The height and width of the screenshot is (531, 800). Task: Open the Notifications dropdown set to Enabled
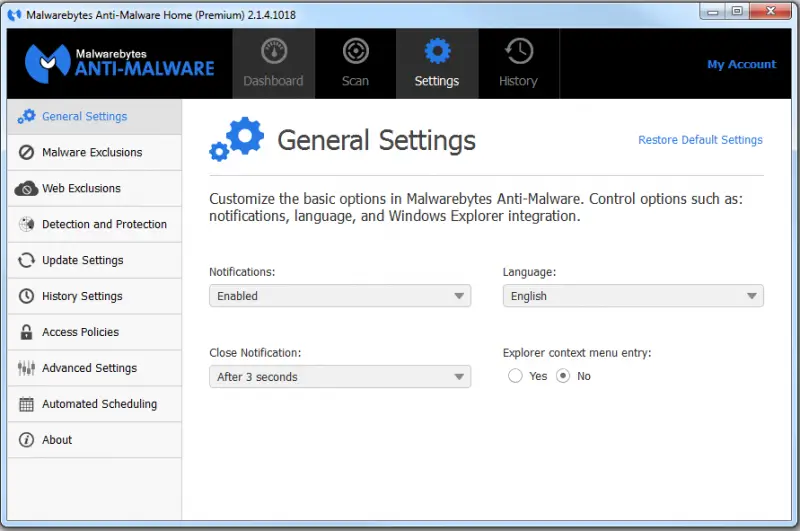(x=340, y=296)
